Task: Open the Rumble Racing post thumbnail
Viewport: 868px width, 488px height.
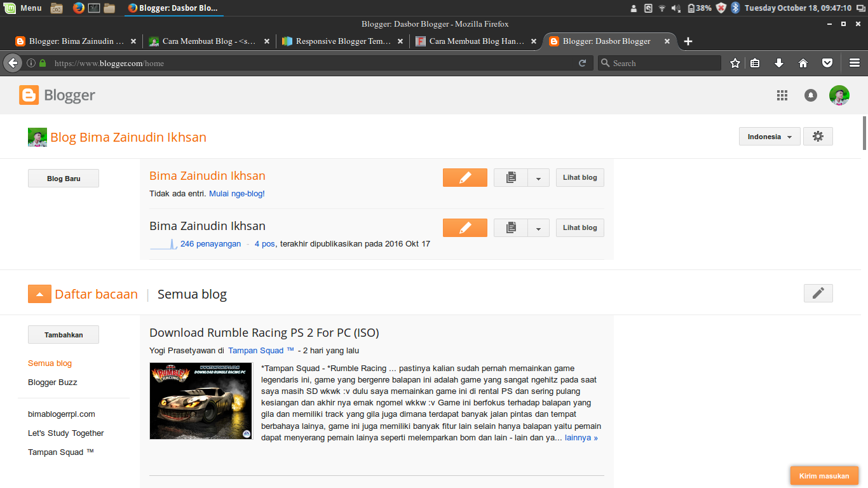Action: pos(201,401)
